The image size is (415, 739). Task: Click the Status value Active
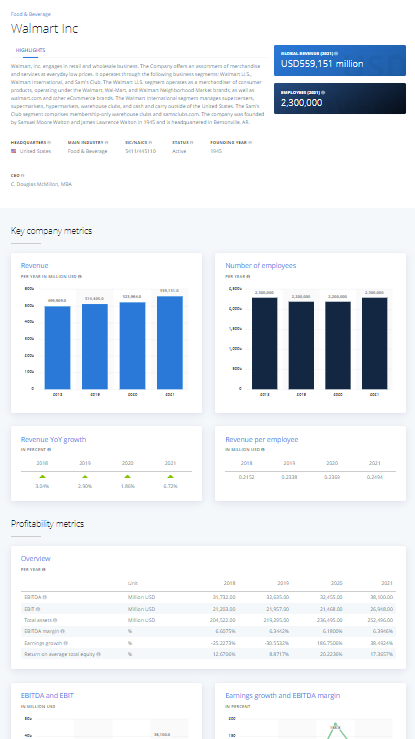click(179, 151)
